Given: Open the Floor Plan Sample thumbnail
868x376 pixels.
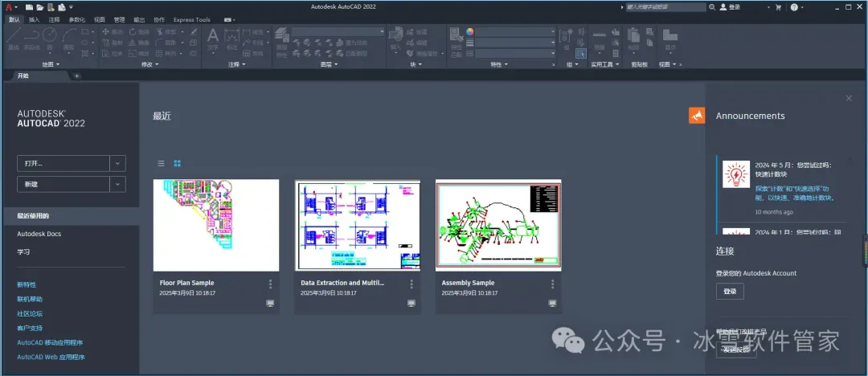Looking at the screenshot, I should (x=216, y=226).
